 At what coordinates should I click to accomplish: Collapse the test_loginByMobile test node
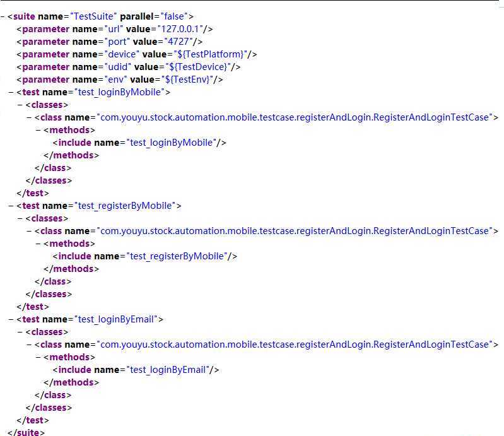point(11,93)
